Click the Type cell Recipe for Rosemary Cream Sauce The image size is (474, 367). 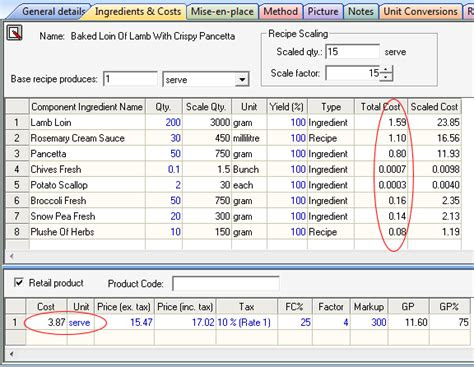point(331,138)
